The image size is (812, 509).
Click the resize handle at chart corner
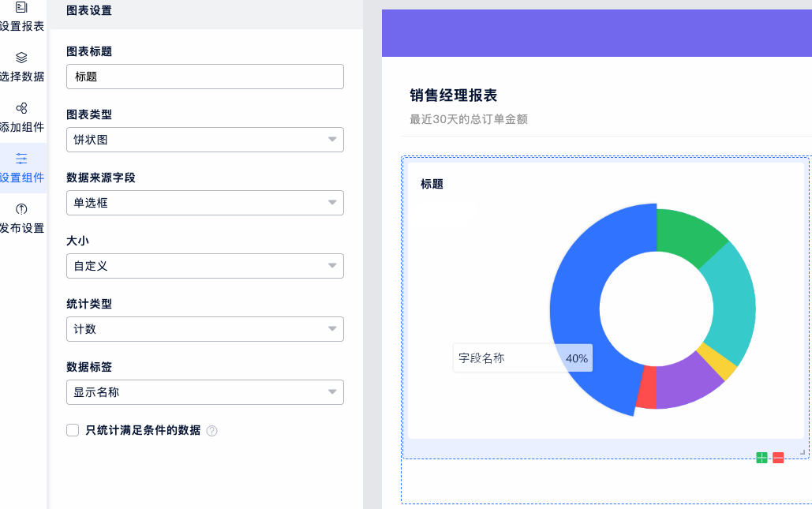[803, 452]
